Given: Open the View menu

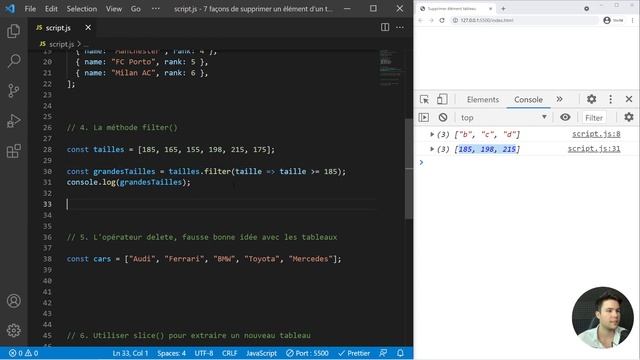Looking at the screenshot, I should tap(113, 9).
